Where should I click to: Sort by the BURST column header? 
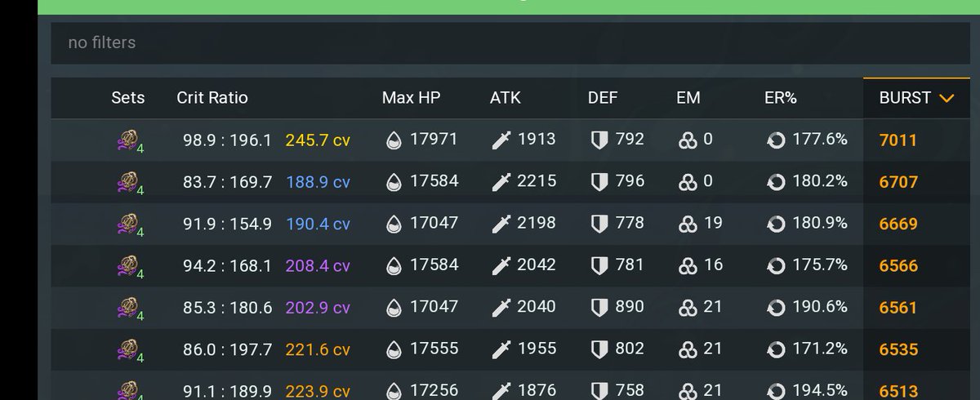tap(916, 98)
